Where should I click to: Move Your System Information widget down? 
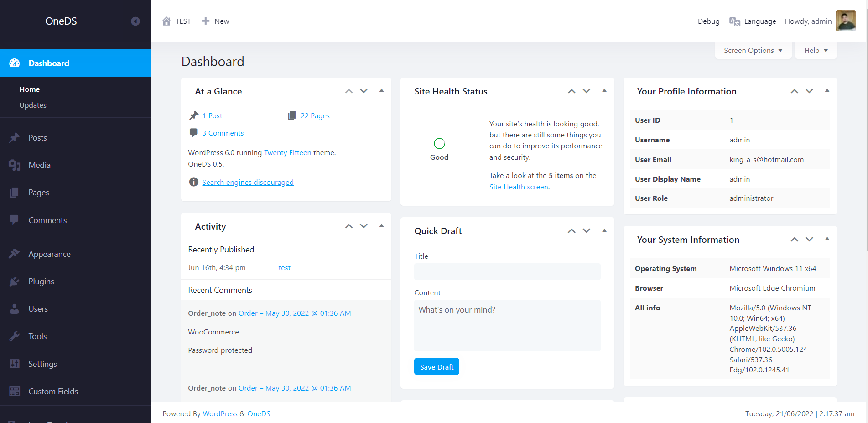809,240
